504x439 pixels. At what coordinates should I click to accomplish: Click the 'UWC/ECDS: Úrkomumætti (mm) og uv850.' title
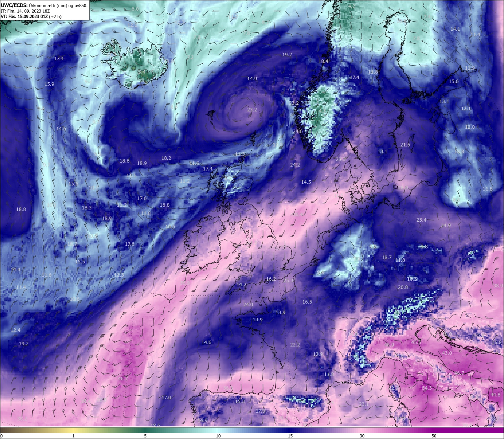point(44,5)
